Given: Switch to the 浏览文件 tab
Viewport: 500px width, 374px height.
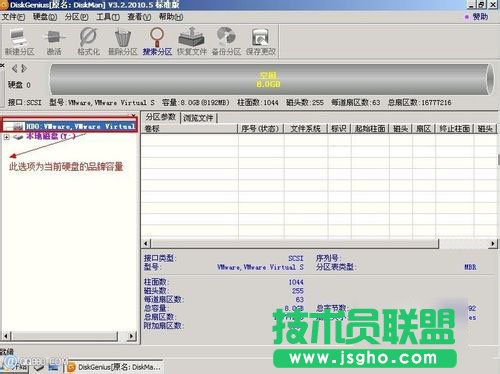Looking at the screenshot, I should (x=198, y=118).
